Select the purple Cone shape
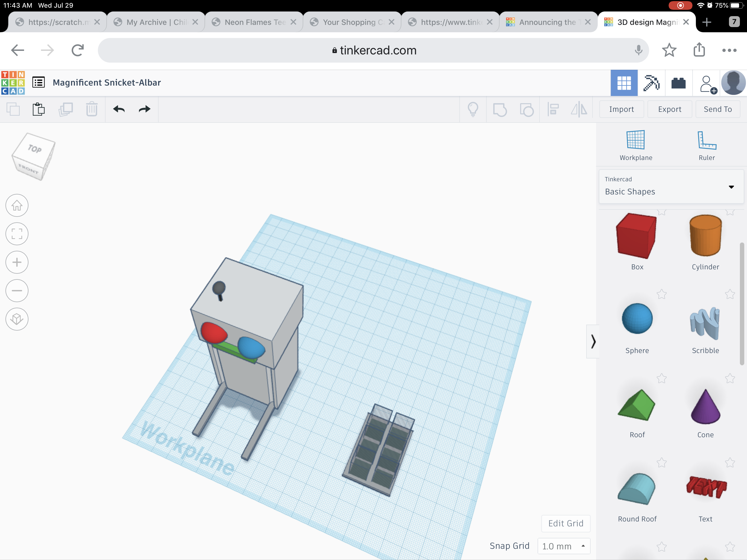 click(x=705, y=406)
